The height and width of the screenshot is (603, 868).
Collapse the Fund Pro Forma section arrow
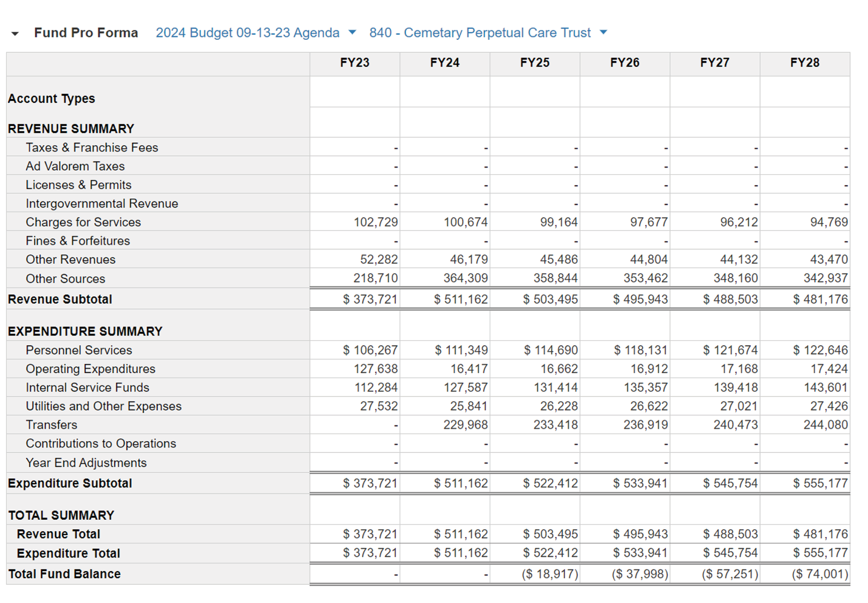click(x=15, y=33)
